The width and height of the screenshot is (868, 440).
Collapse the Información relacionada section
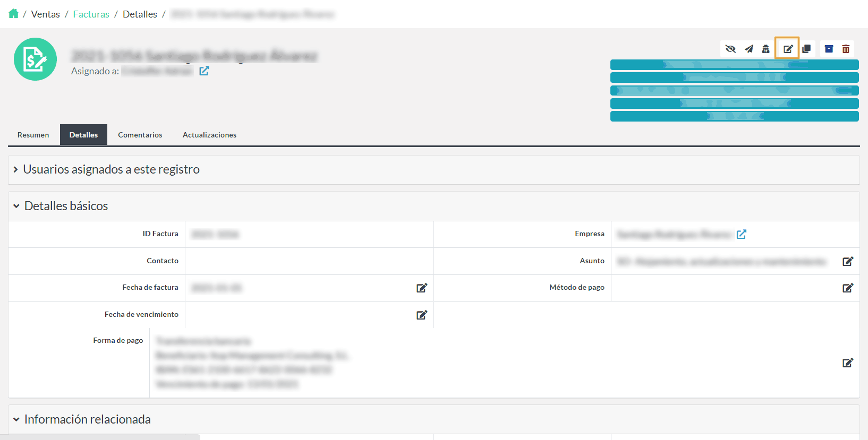pos(87,419)
